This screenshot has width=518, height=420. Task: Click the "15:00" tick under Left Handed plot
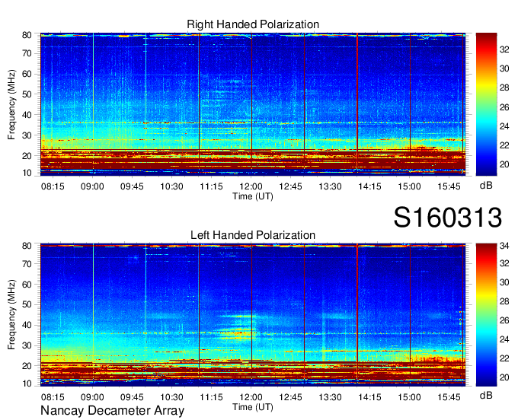click(409, 397)
